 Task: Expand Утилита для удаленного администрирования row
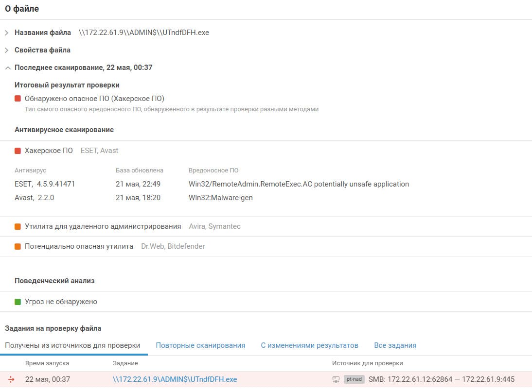point(266,227)
